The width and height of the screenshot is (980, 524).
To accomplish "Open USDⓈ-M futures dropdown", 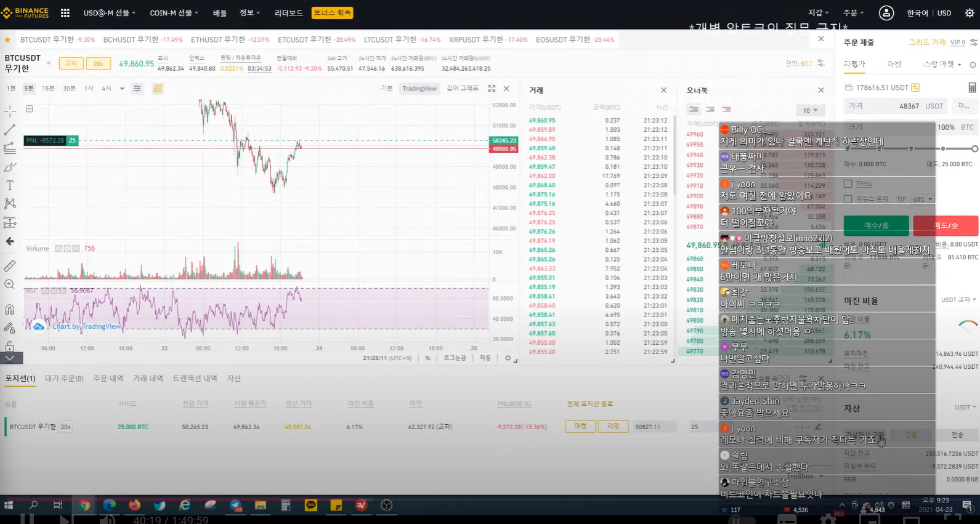I will 110,13.
